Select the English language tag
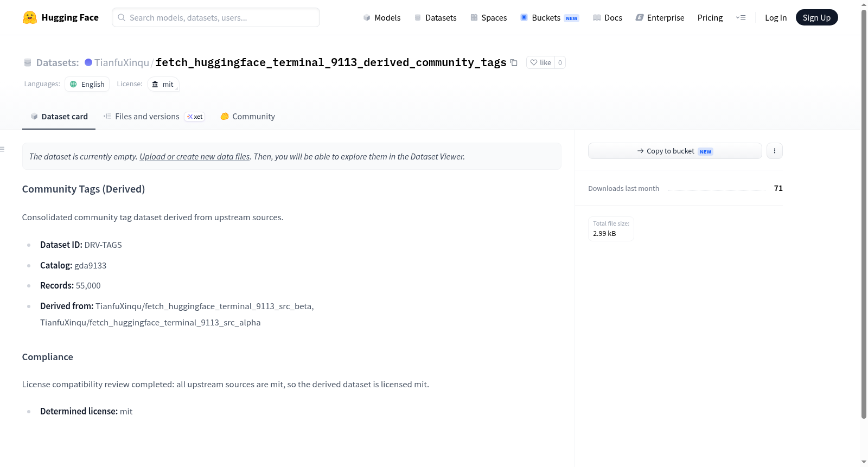 coord(87,84)
